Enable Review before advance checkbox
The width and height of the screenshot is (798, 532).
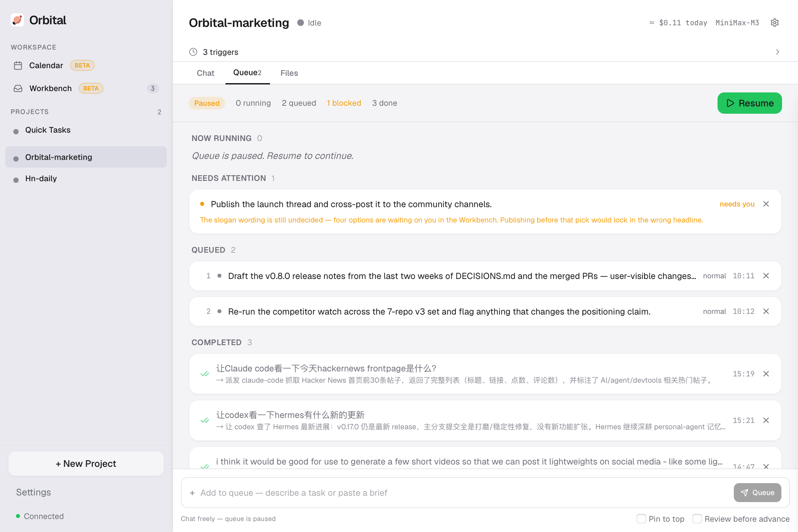pos(697,519)
